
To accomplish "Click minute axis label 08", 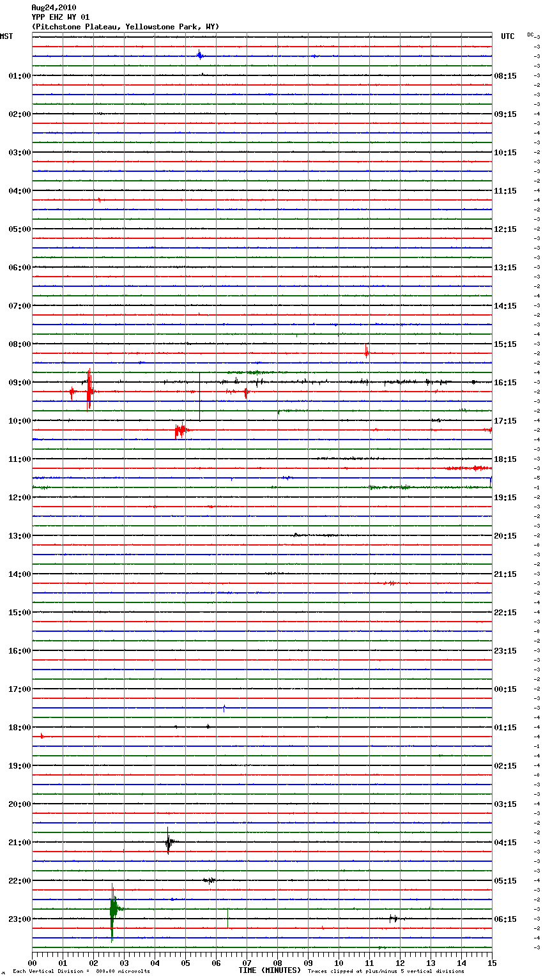I will (277, 963).
